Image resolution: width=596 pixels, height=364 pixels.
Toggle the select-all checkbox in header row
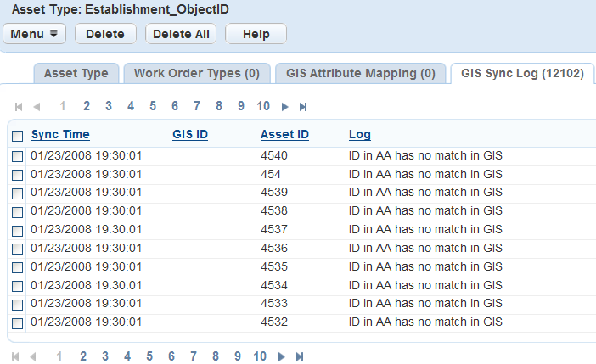tap(18, 136)
